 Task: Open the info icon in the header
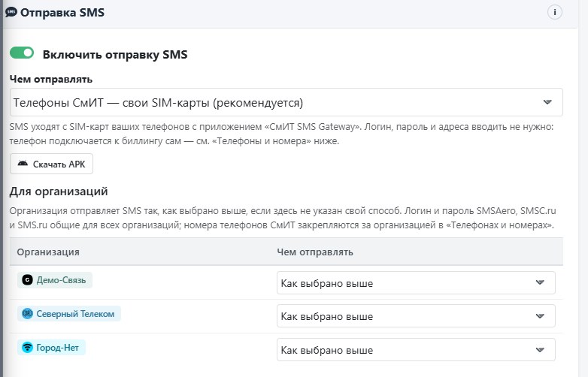coord(555,12)
